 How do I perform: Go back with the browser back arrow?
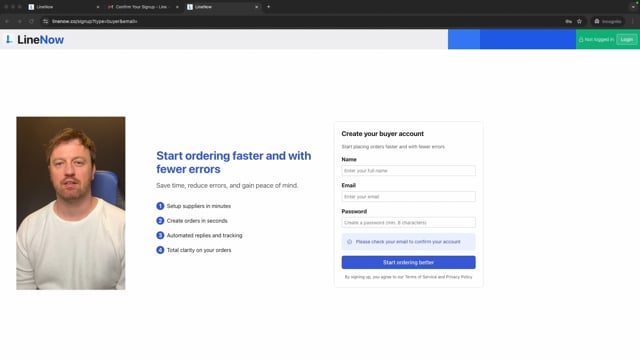(x=7, y=21)
